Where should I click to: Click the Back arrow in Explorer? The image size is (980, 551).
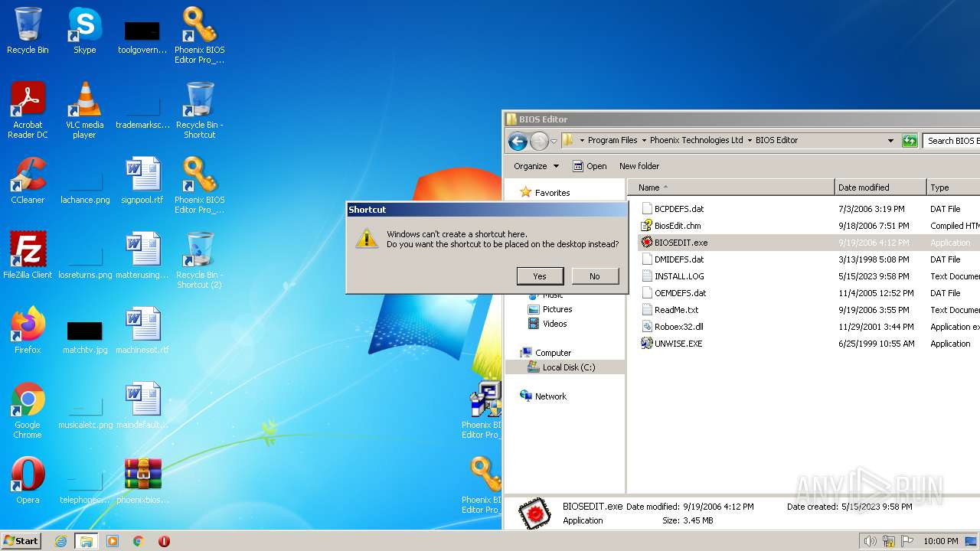click(x=518, y=141)
